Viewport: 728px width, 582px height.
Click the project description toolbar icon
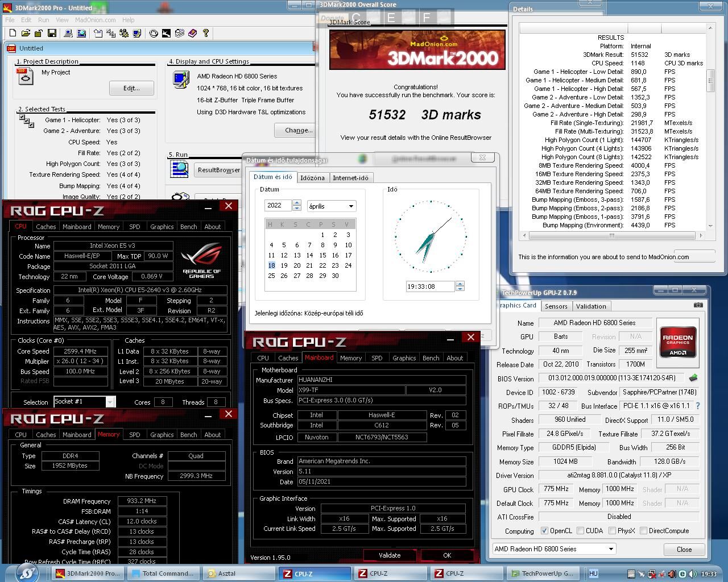point(98,33)
